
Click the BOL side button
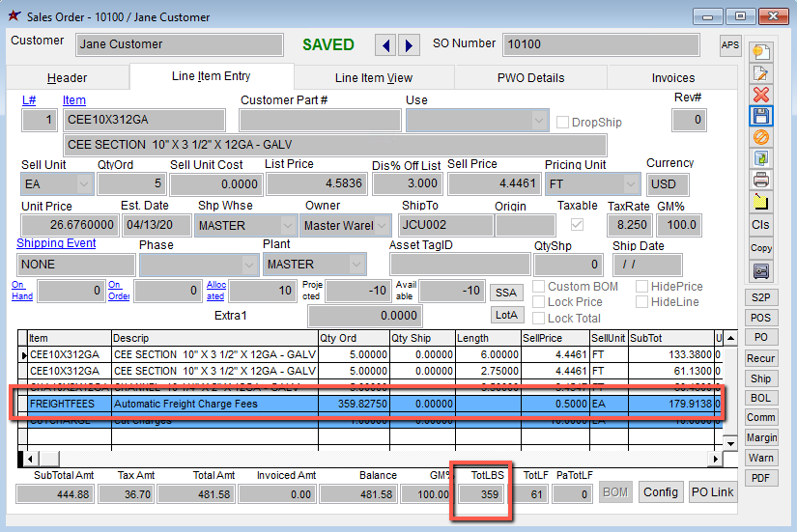(761, 398)
